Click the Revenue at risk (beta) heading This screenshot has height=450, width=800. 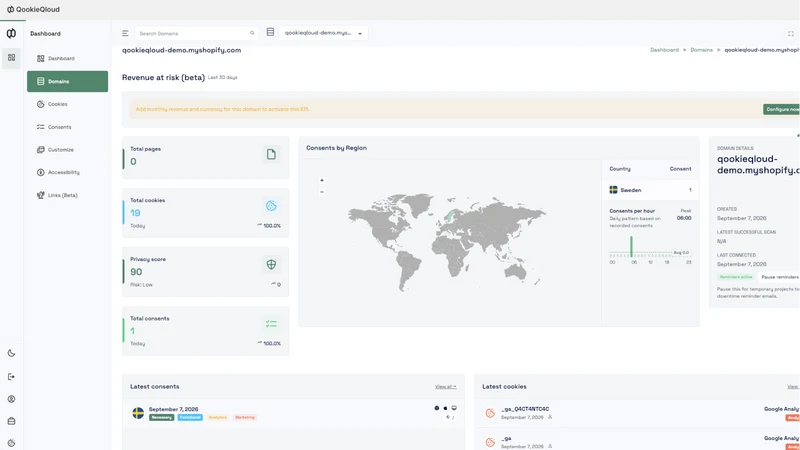[x=163, y=78]
